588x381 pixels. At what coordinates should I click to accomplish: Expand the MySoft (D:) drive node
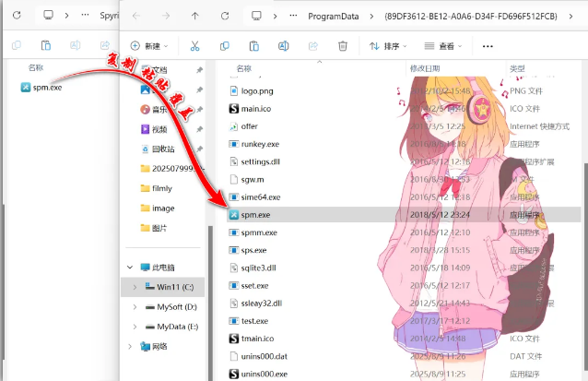tap(135, 306)
